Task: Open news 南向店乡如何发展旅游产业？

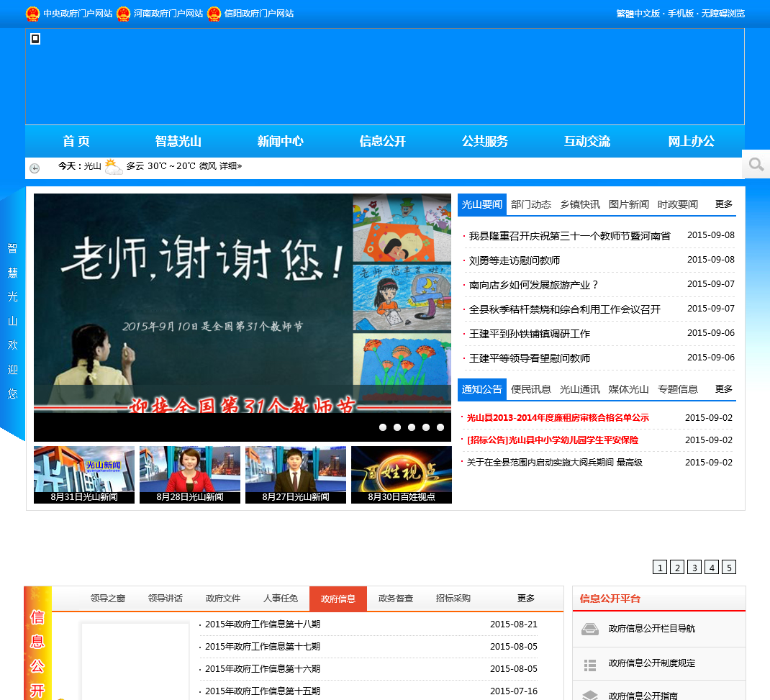Action: point(533,285)
